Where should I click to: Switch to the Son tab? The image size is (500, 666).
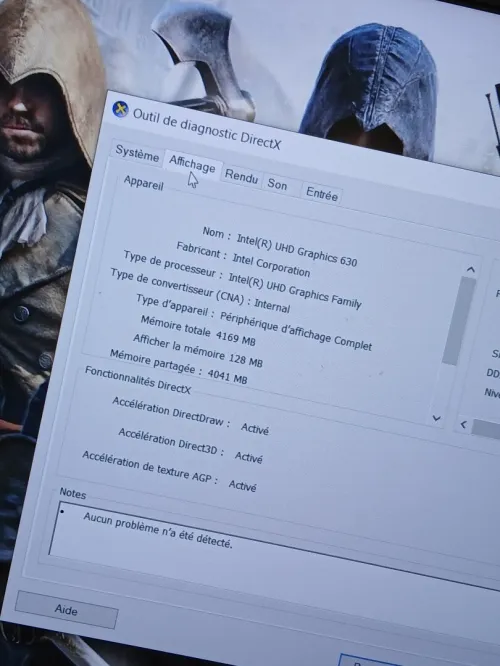pyautogui.click(x=277, y=184)
